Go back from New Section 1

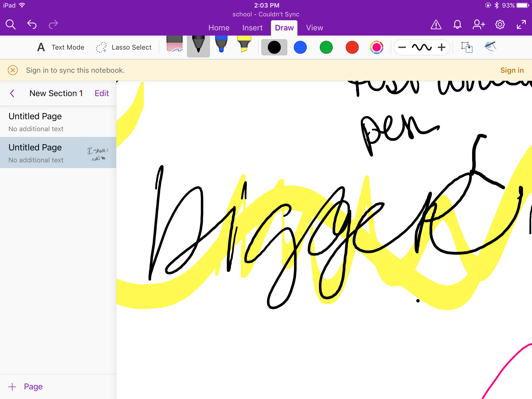[x=12, y=93]
